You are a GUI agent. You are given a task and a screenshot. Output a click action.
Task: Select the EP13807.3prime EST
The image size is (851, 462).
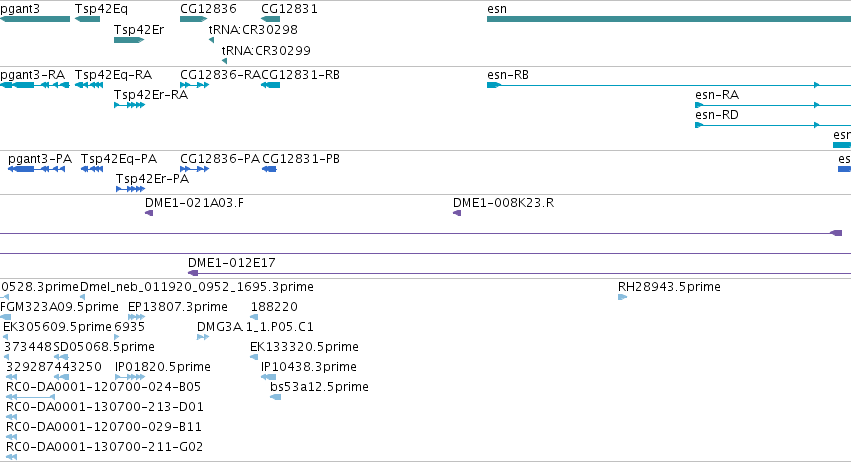point(136,317)
